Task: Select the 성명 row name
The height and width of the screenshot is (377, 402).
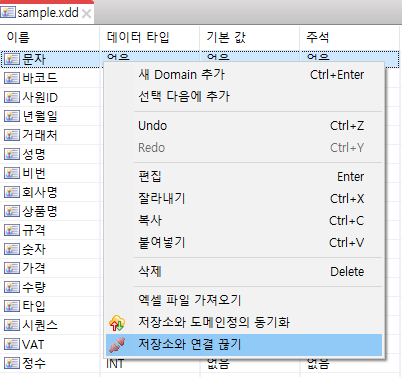Action: (x=34, y=154)
